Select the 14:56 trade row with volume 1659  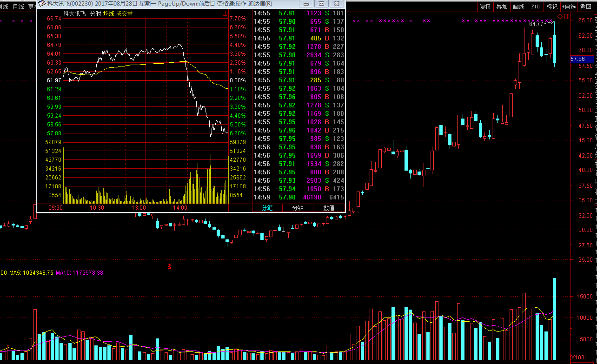click(298, 155)
